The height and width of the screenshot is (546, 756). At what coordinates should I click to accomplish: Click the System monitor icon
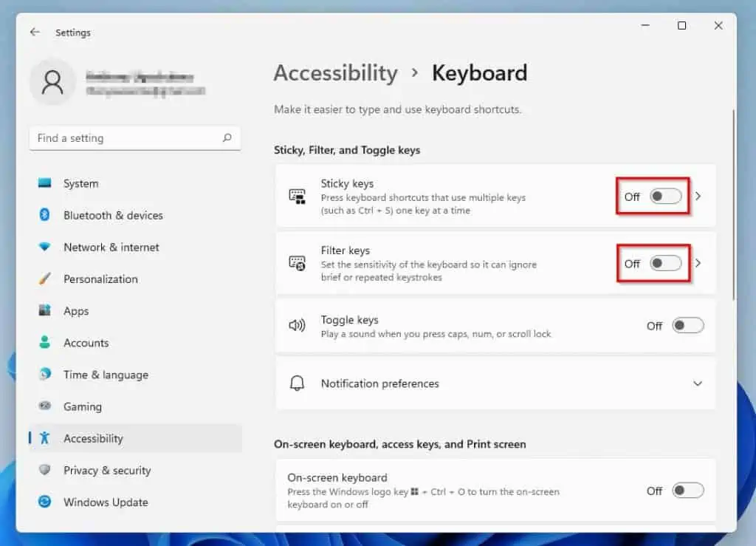(45, 182)
